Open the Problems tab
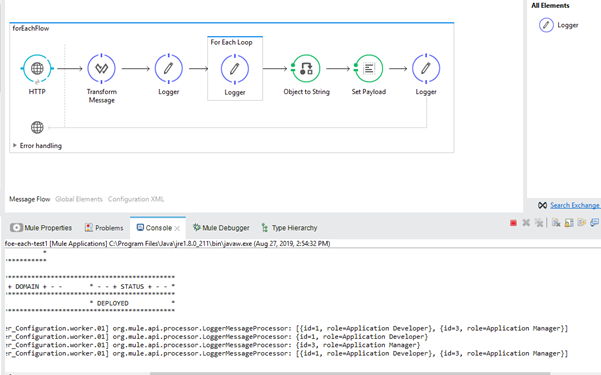Viewport: 601px width, 375px height. tap(104, 228)
